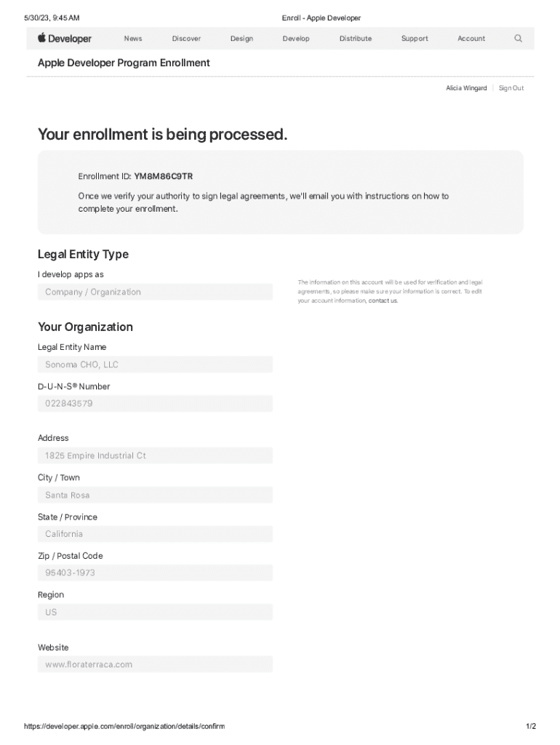Open the Distribute nav item
Viewport: 560px width, 745px height.
point(355,39)
